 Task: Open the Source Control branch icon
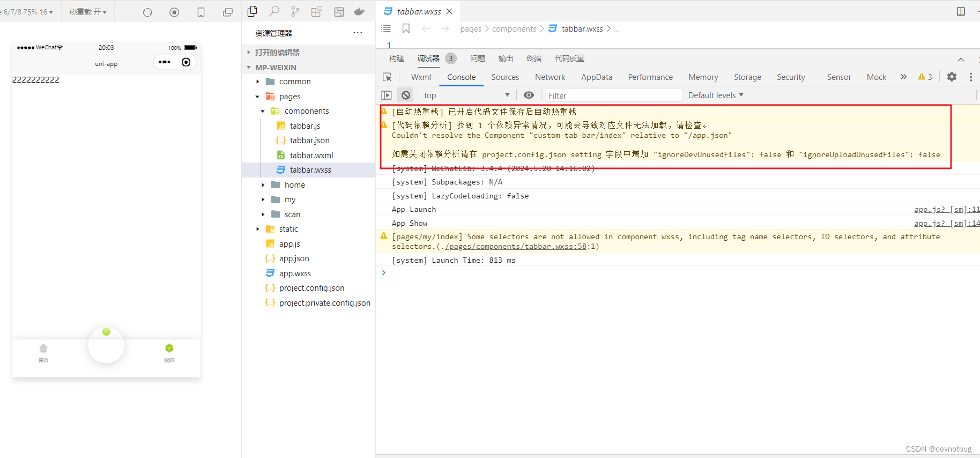click(295, 11)
